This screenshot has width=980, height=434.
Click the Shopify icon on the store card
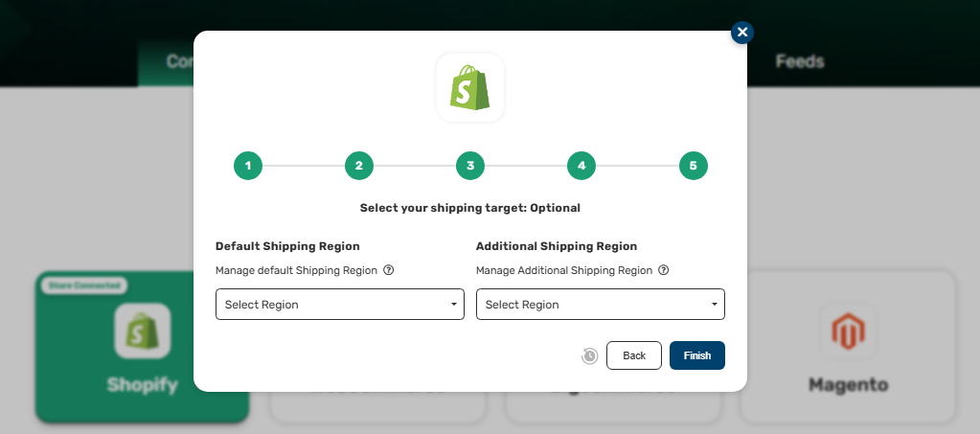click(x=143, y=331)
